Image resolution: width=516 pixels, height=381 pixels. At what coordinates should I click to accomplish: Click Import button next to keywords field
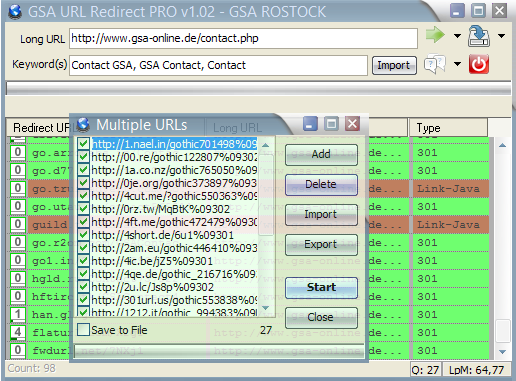pyautogui.click(x=394, y=65)
